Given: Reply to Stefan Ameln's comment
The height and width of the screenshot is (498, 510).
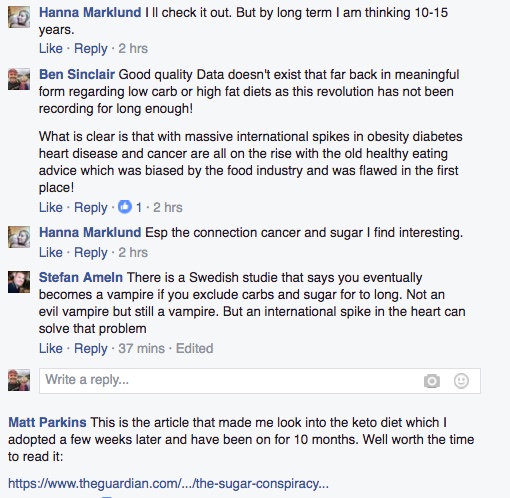Looking at the screenshot, I should 91,348.
